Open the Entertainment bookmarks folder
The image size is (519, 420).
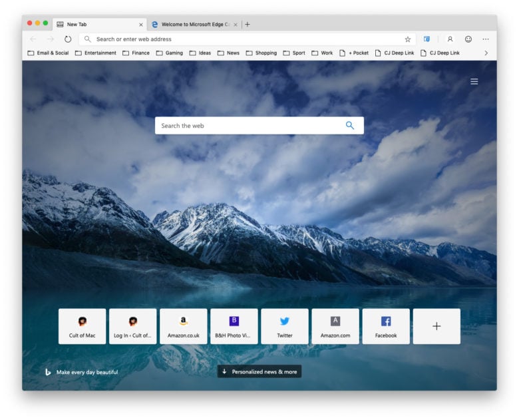pos(96,53)
